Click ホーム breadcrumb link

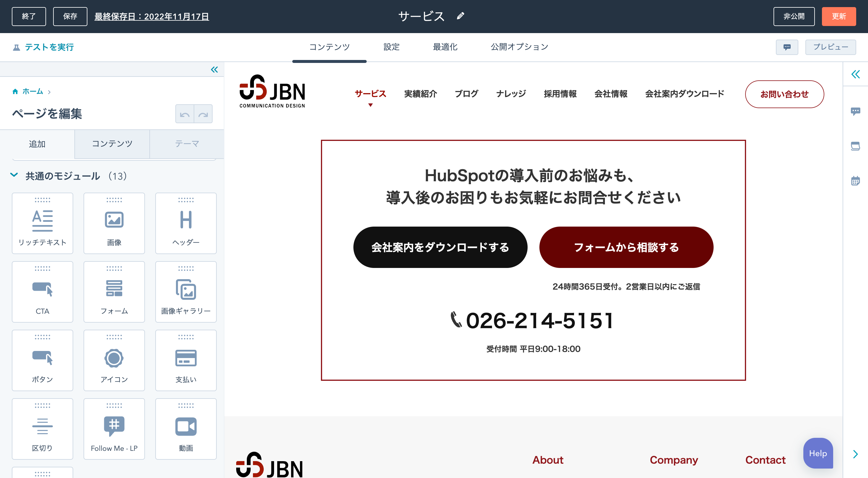[33, 91]
